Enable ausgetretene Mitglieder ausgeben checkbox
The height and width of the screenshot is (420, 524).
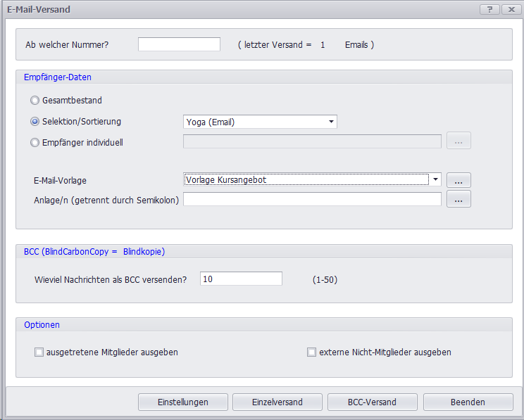click(39, 352)
